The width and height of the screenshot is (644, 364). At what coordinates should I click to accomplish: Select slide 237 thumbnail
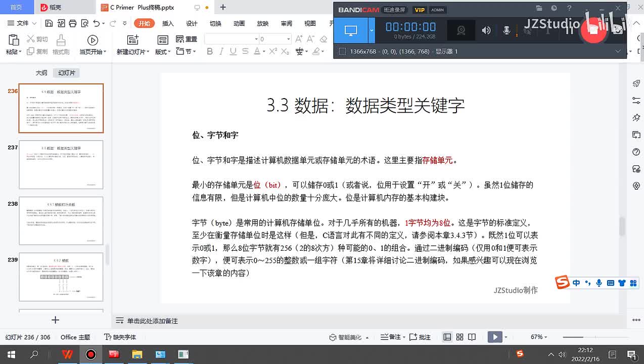point(61,165)
